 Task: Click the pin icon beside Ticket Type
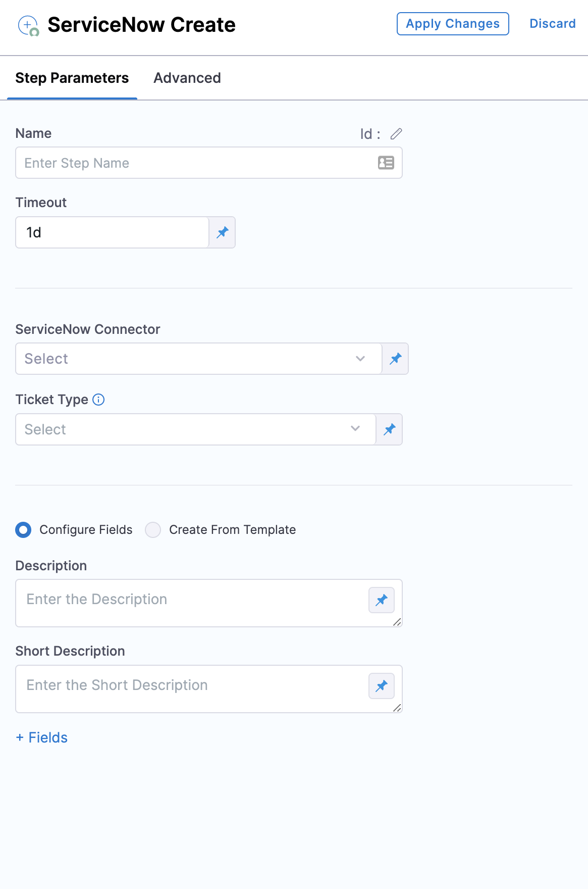point(390,429)
